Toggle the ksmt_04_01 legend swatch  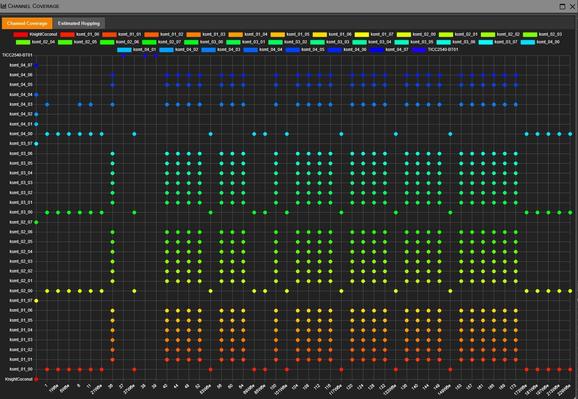coord(124,49)
